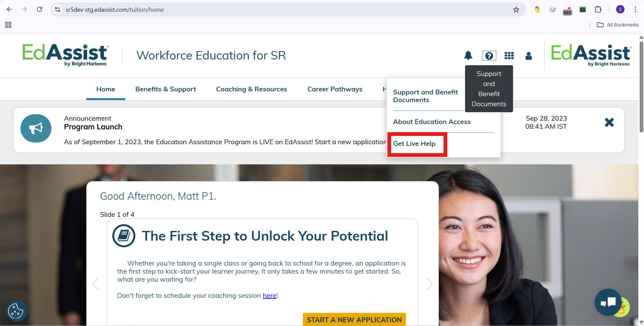Open the Coaching & Resources menu
Image resolution: width=644 pixels, height=326 pixels.
pos(251,89)
